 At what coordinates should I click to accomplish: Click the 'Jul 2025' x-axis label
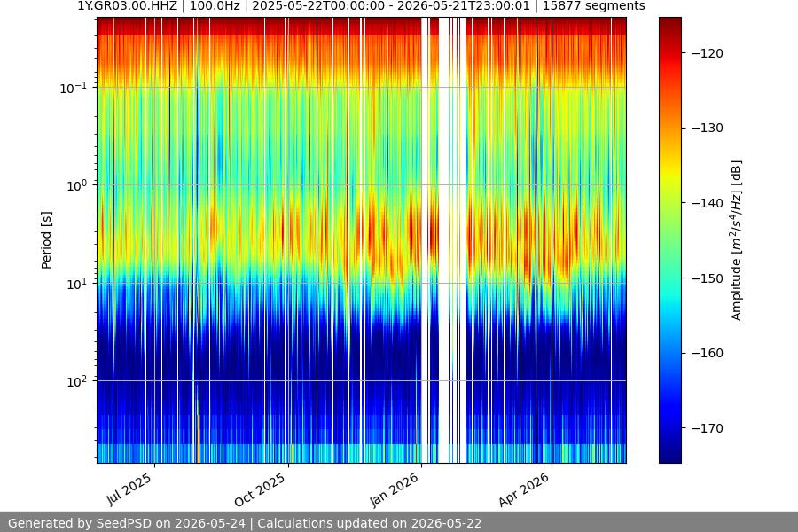pyautogui.click(x=129, y=489)
